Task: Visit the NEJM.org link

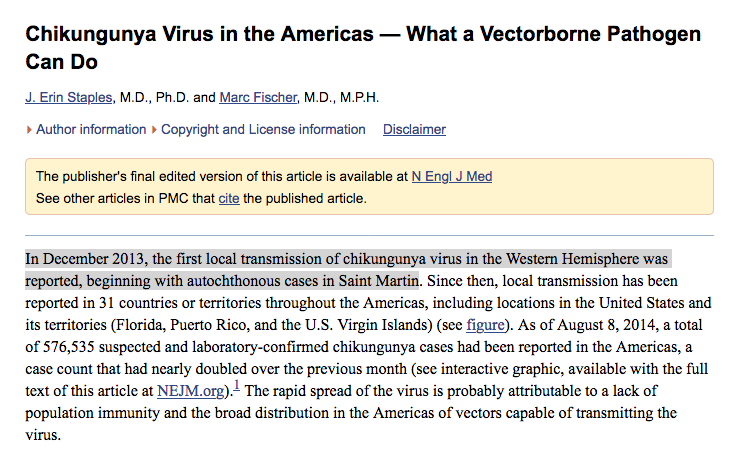Action: (189, 390)
